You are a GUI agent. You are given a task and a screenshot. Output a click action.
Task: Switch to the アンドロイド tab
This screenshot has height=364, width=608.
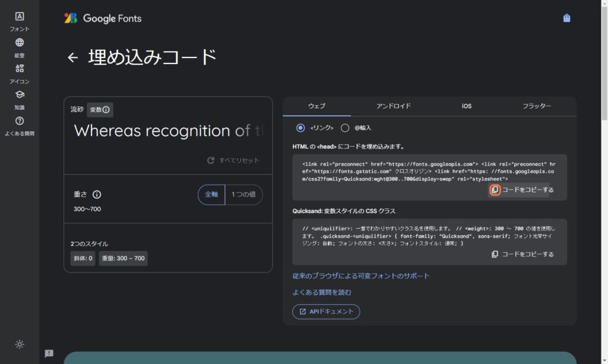click(393, 106)
